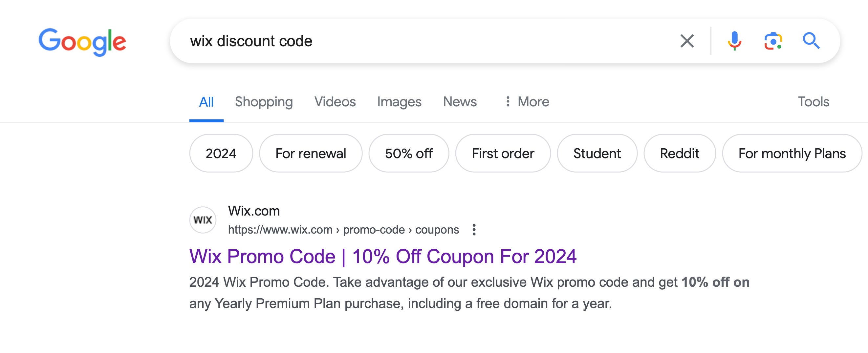
Task: Expand the More search categories menu
Action: click(527, 102)
